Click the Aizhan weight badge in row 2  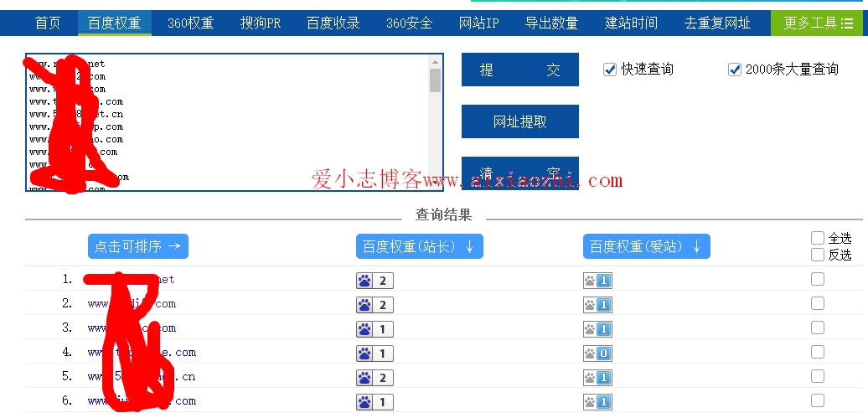(597, 305)
